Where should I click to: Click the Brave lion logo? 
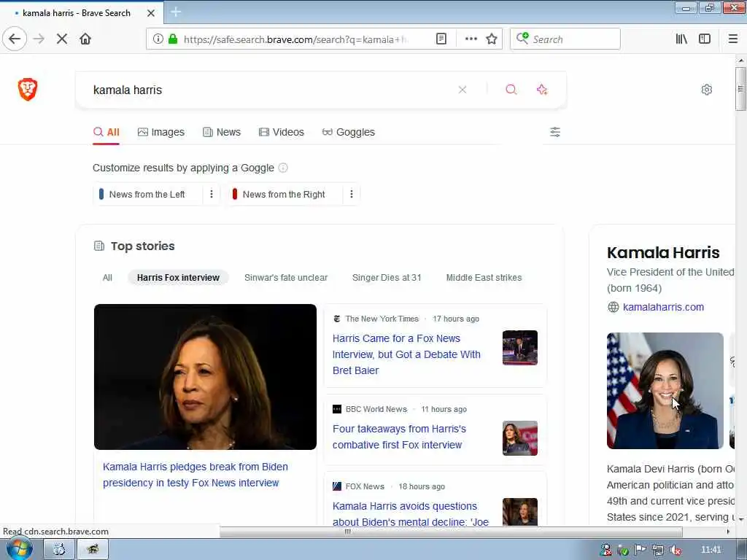28,89
